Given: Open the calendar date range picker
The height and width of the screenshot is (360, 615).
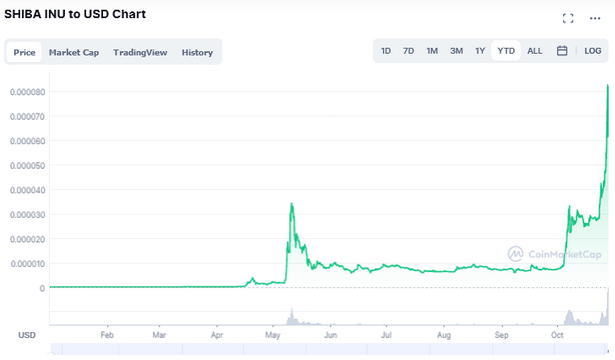Looking at the screenshot, I should point(562,51).
